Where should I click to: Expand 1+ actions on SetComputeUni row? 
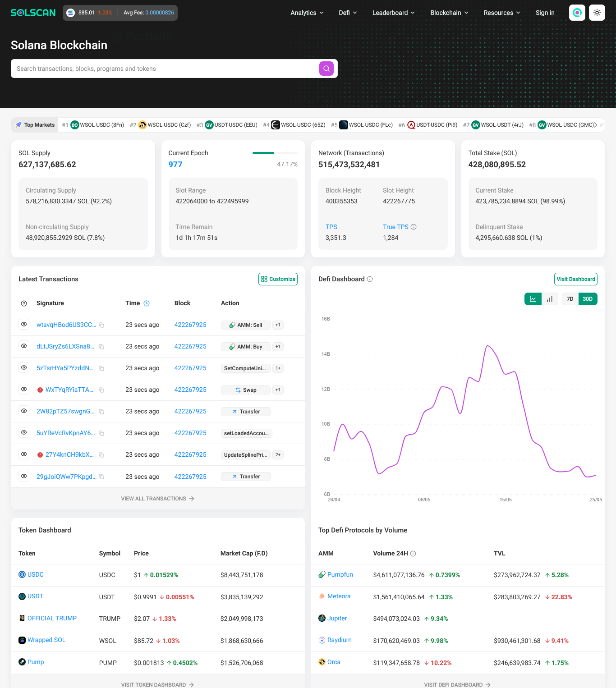pos(278,368)
